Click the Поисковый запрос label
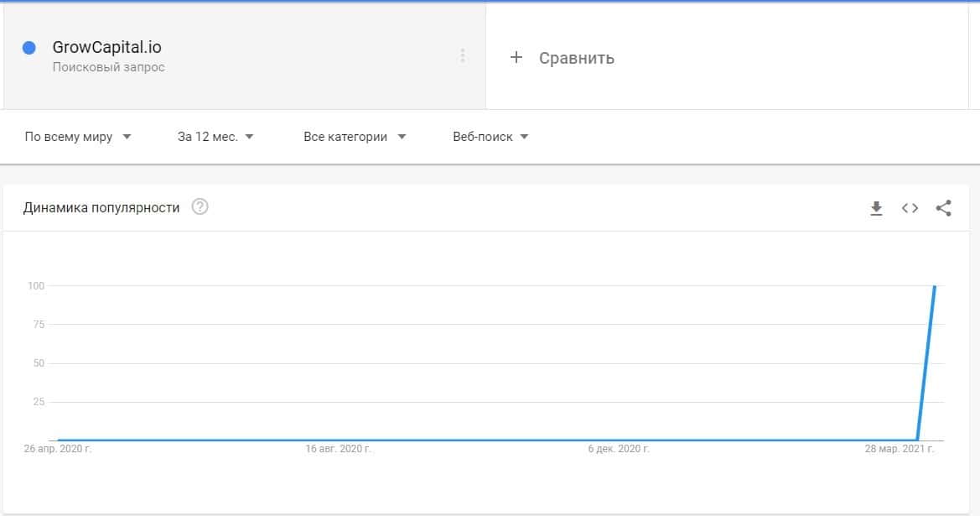 [108, 67]
